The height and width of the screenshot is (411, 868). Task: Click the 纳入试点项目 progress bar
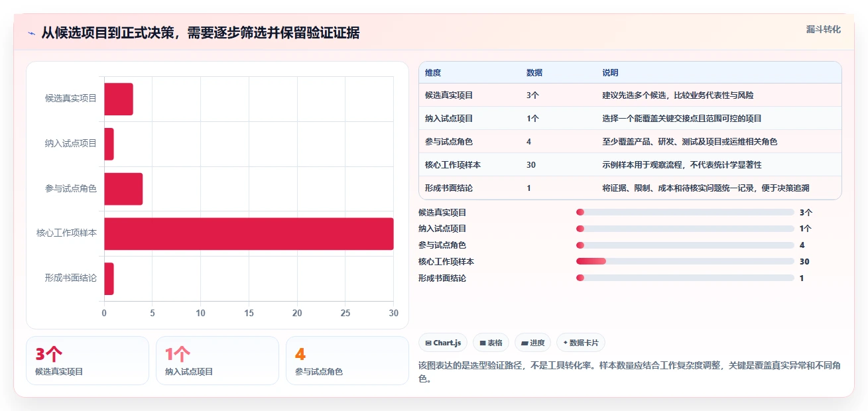coord(685,229)
